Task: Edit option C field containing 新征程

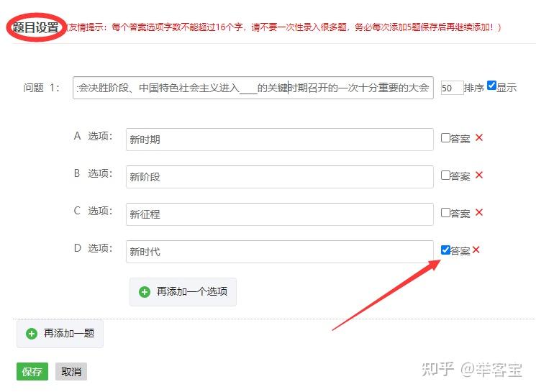Action: (280, 214)
